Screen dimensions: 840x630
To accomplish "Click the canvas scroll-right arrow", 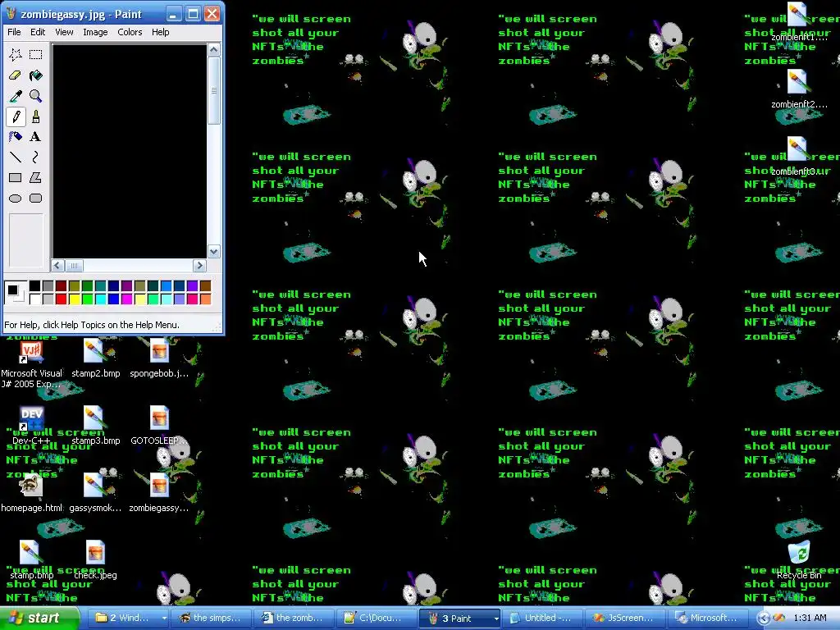I will 199,266.
